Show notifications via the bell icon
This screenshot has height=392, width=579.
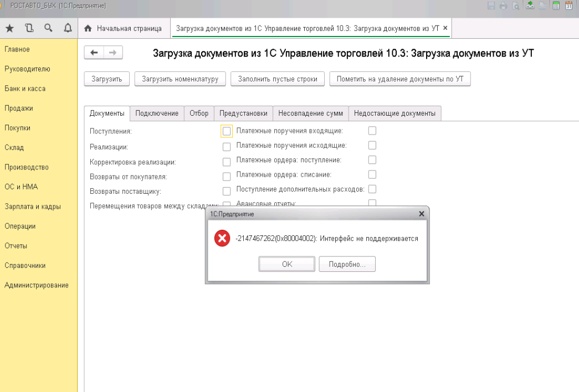68,28
